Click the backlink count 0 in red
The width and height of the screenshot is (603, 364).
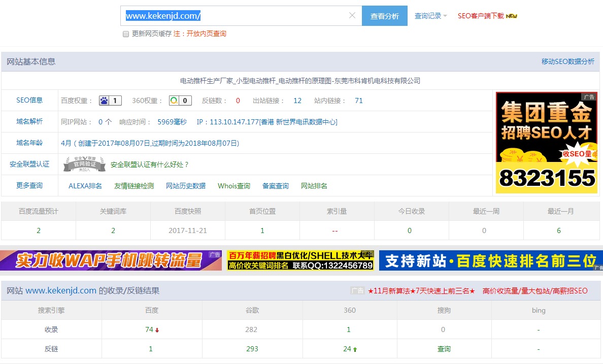[238, 101]
